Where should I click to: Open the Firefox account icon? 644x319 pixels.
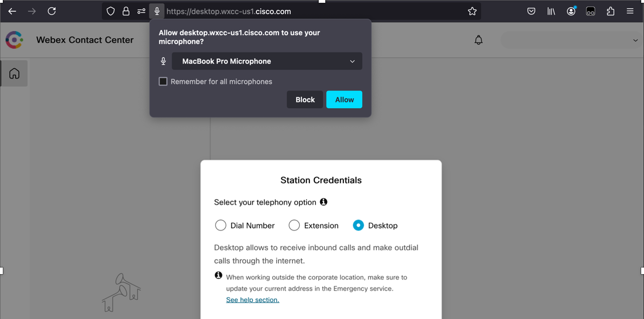click(x=571, y=11)
